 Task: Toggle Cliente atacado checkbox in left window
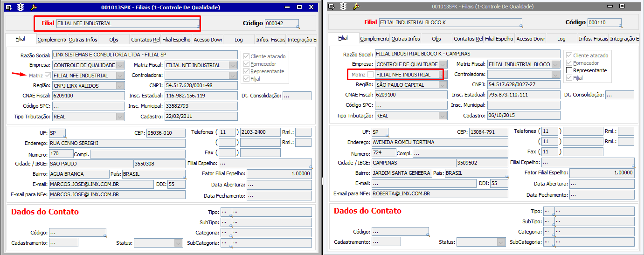[246, 56]
